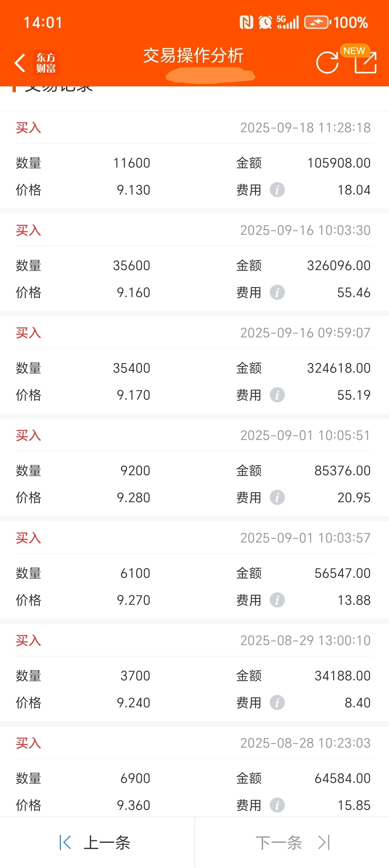Open the 2025-09-18 11:28:18 buy record
Viewport: 389px width, 868px height.
click(x=194, y=160)
